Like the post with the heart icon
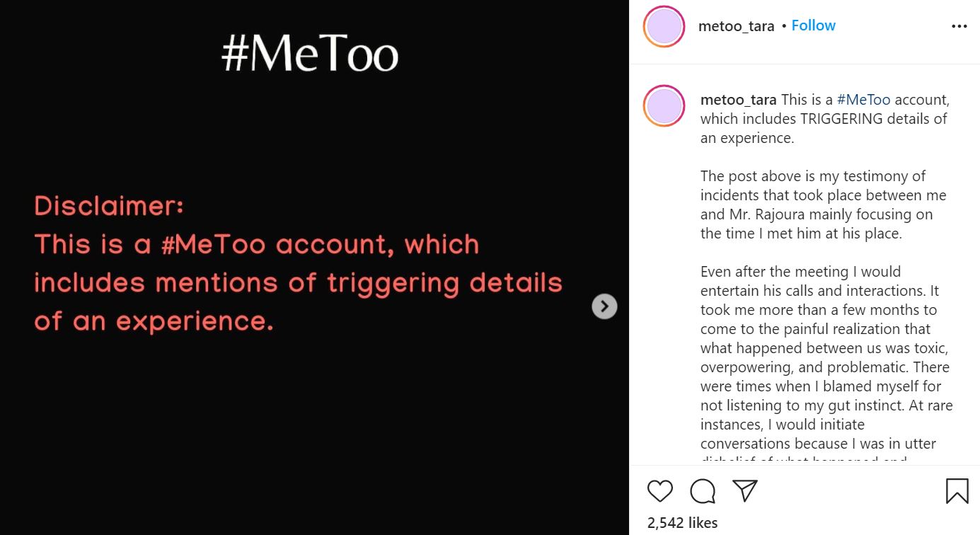This screenshot has width=980, height=535. (x=660, y=491)
